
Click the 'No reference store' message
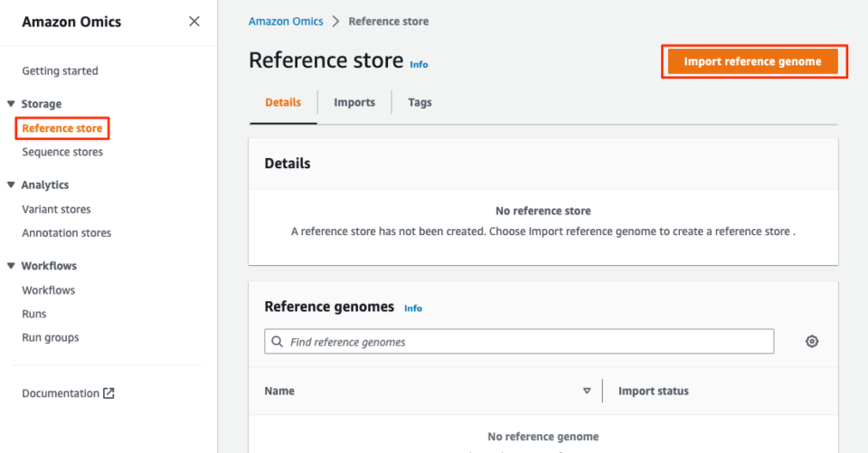click(543, 211)
